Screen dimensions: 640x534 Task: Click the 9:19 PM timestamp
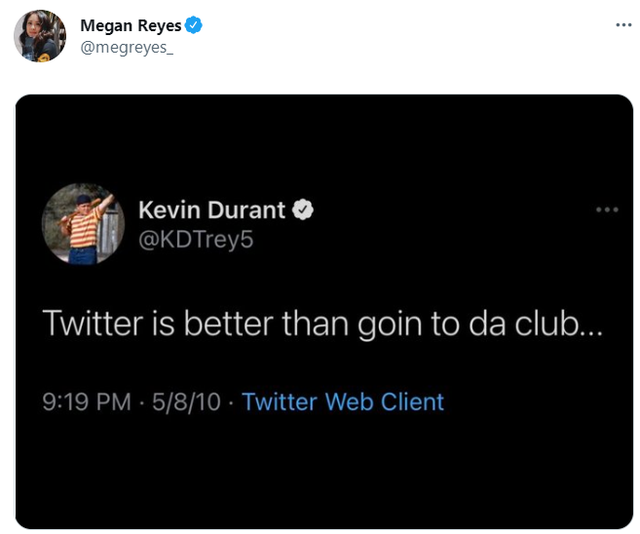86,402
